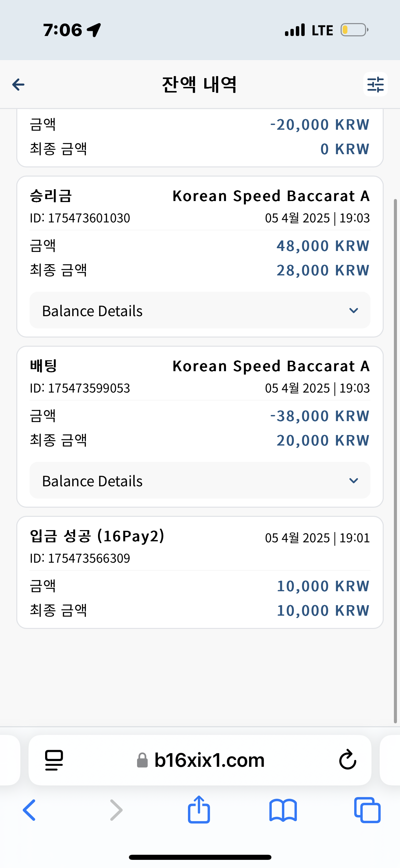The image size is (400, 868).
Task: Click chevron in 배팅 Balance Details row
Action: point(354,481)
